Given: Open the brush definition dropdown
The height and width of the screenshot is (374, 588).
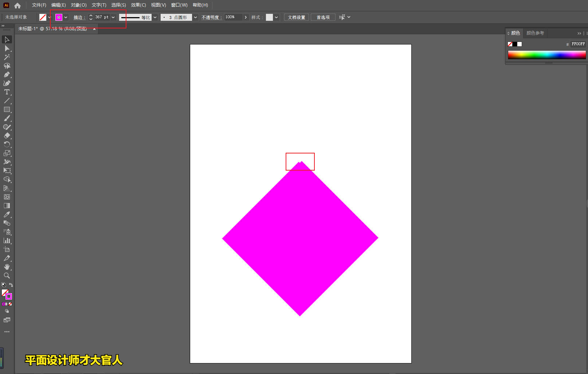Looking at the screenshot, I should click(x=195, y=17).
